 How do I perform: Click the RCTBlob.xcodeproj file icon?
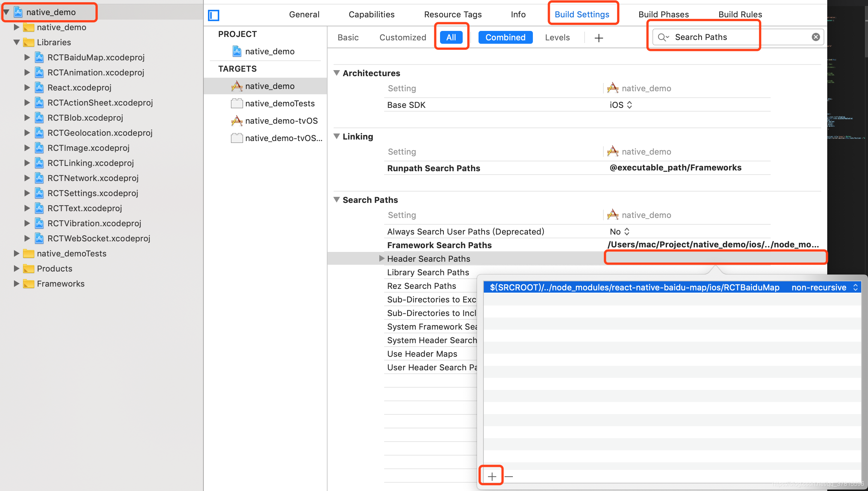tap(39, 118)
